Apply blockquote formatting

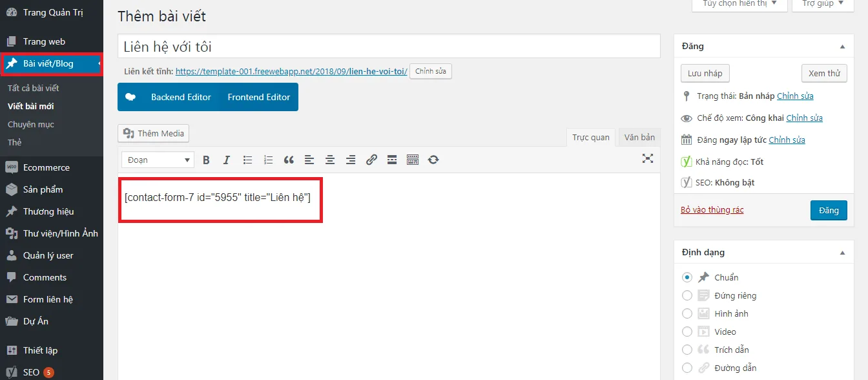289,160
